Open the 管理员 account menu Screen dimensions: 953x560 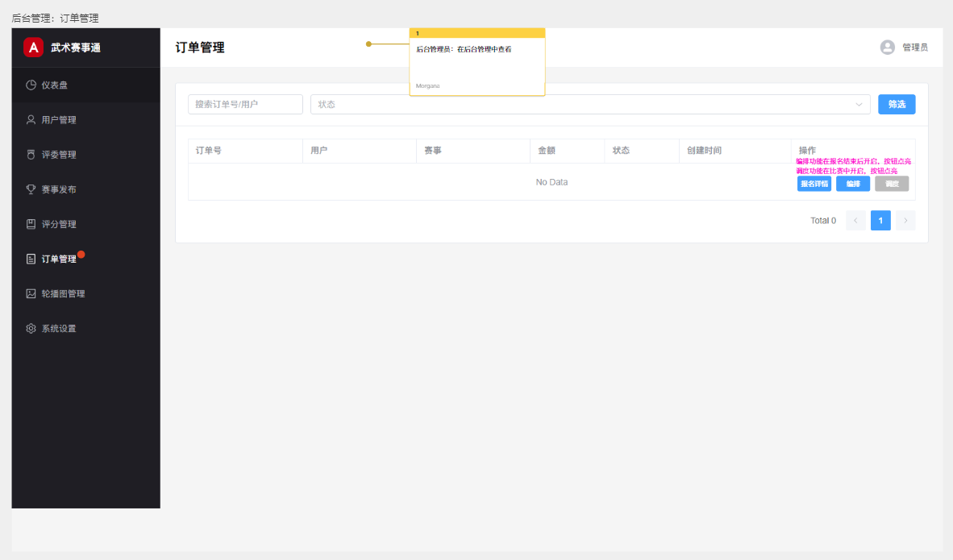(x=915, y=48)
